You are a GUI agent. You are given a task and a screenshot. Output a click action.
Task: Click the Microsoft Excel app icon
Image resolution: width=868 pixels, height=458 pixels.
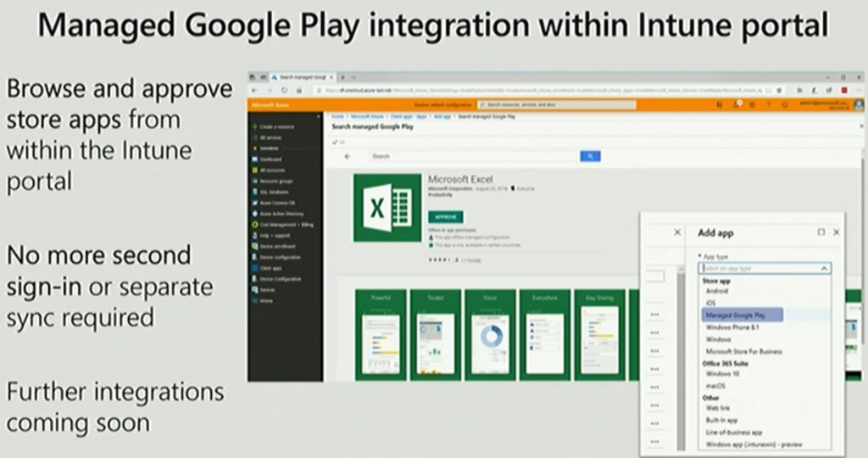click(x=387, y=208)
